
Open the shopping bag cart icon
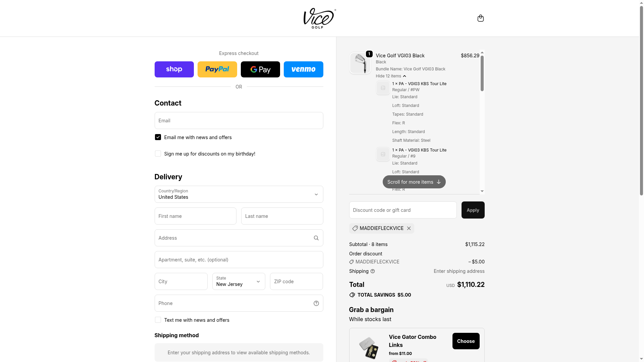click(480, 18)
